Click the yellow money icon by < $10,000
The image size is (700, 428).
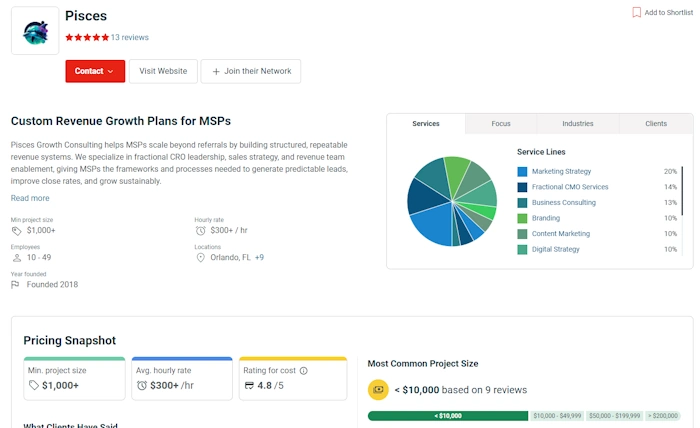click(x=378, y=390)
